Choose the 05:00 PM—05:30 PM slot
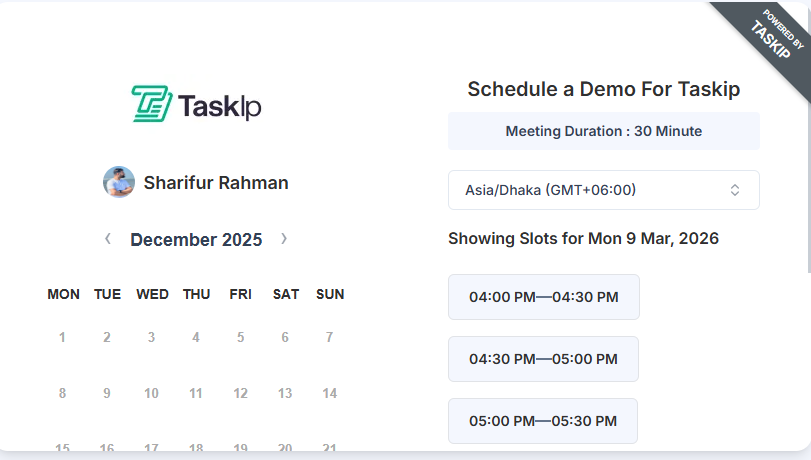The image size is (811, 460). click(x=543, y=421)
